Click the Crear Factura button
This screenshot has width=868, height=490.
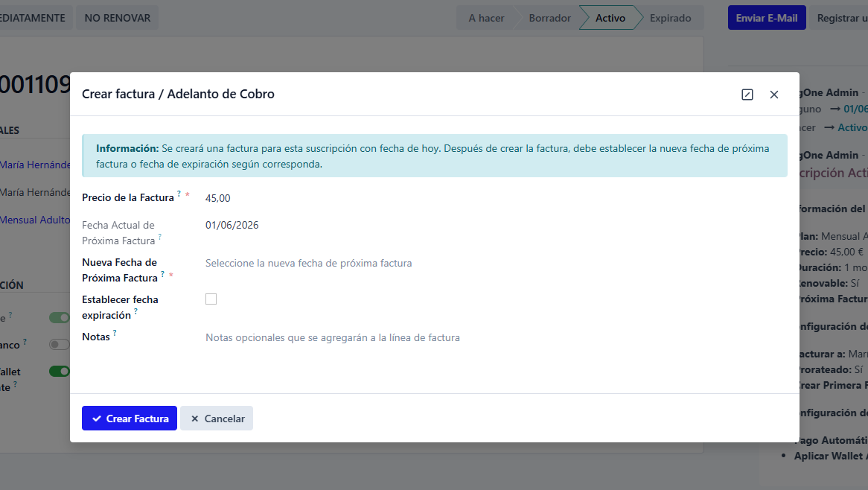130,419
